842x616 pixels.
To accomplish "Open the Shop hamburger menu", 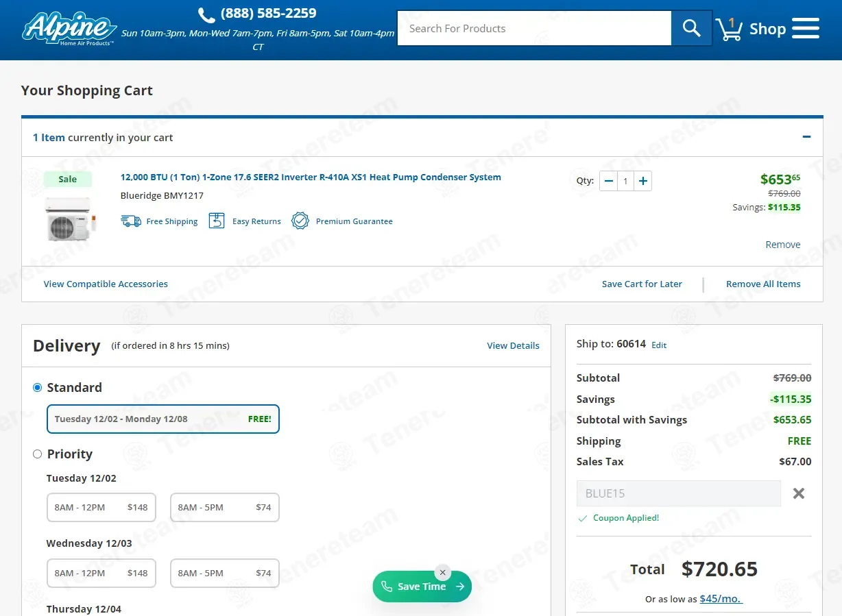I will 805,29.
